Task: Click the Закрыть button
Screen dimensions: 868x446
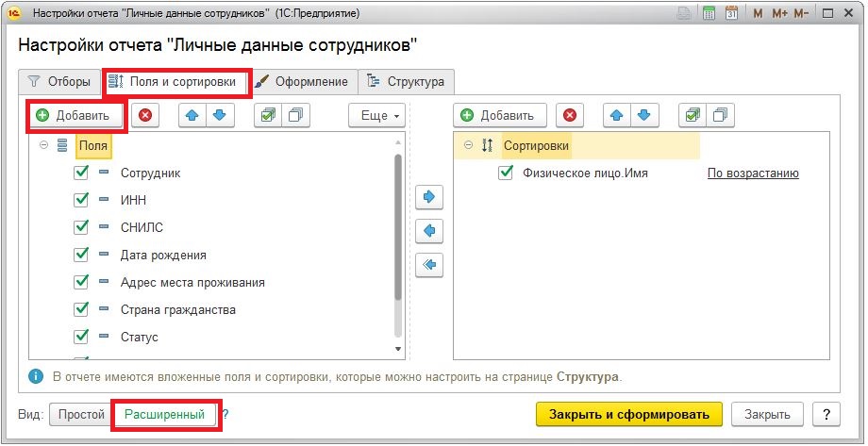Action: tap(767, 415)
